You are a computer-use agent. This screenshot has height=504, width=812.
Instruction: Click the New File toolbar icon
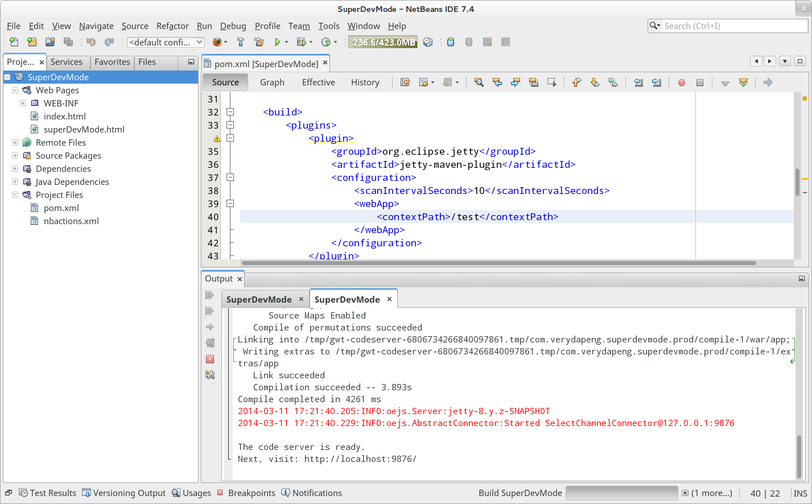pos(14,42)
